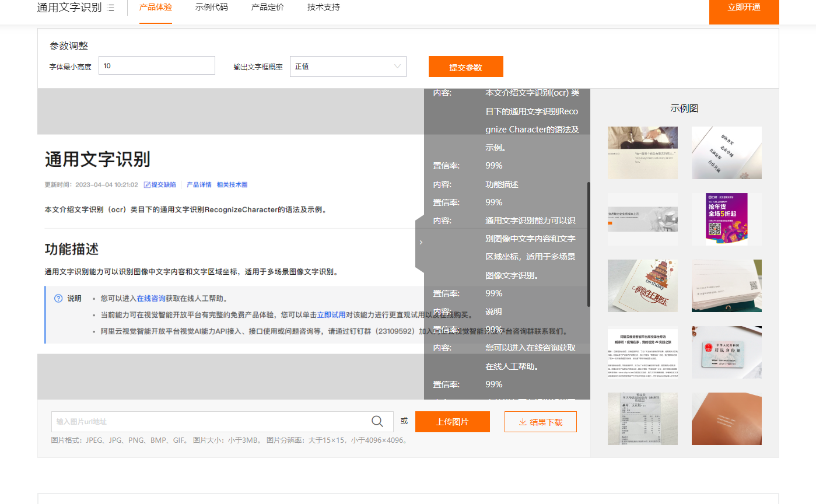Collapse the results panel with the arrow handle

tap(421, 242)
